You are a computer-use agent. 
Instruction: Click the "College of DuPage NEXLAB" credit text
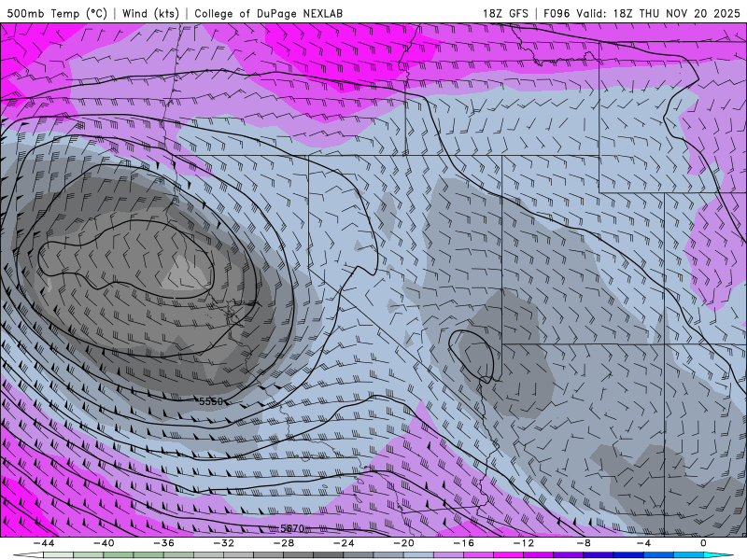(268, 13)
